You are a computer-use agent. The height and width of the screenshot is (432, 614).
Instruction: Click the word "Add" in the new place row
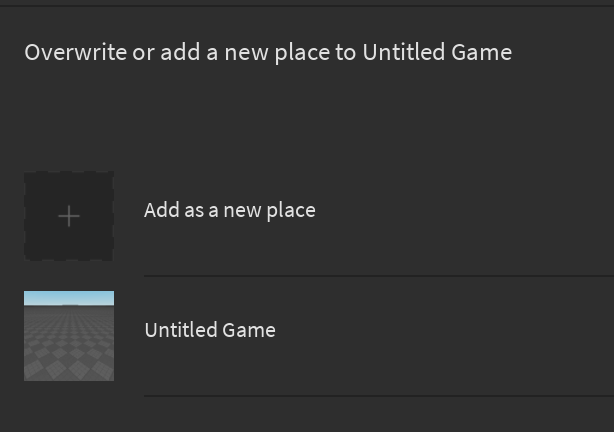[x=161, y=210]
